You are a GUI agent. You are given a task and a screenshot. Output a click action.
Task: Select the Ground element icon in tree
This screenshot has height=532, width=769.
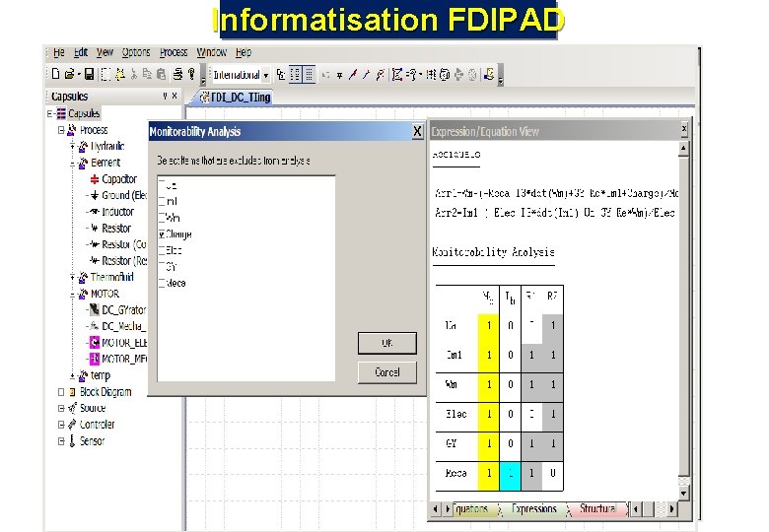pyautogui.click(x=95, y=195)
